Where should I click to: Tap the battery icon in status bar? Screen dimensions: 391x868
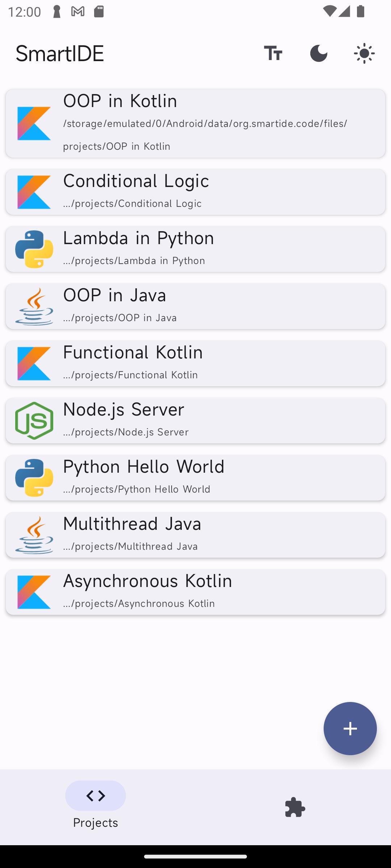(360, 12)
